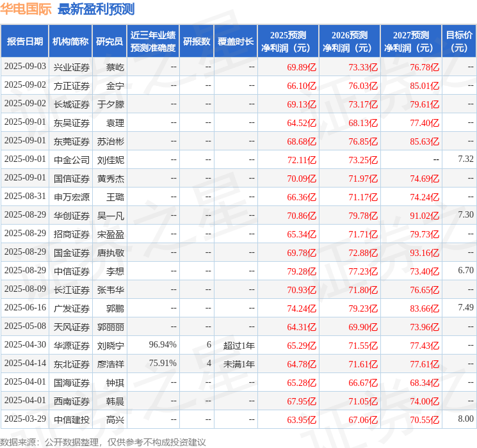Click the 64.52亿 profit value

click(x=302, y=123)
